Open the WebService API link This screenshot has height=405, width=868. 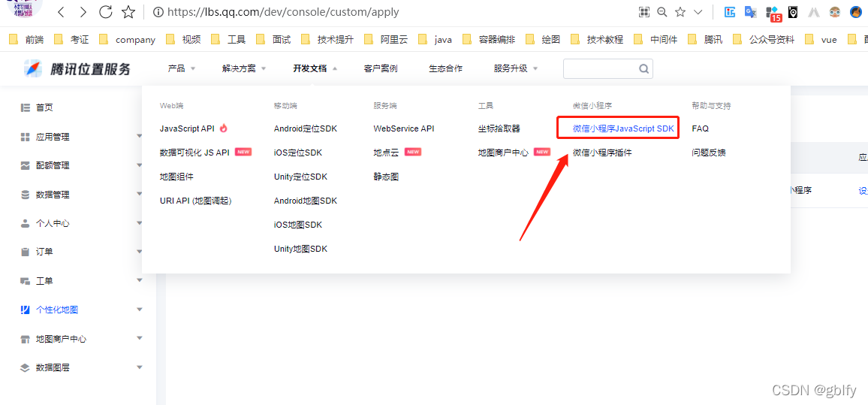click(404, 128)
